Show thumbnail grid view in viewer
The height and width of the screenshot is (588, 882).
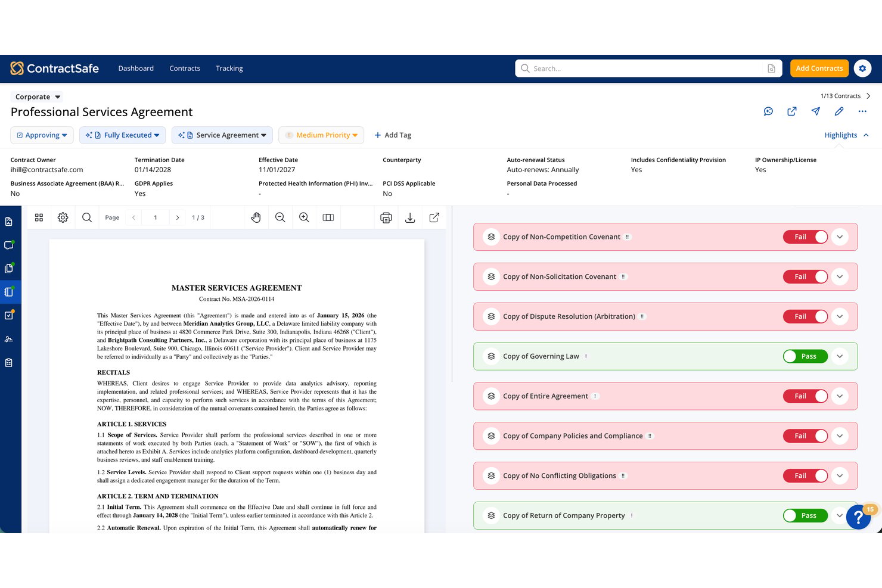click(x=39, y=217)
